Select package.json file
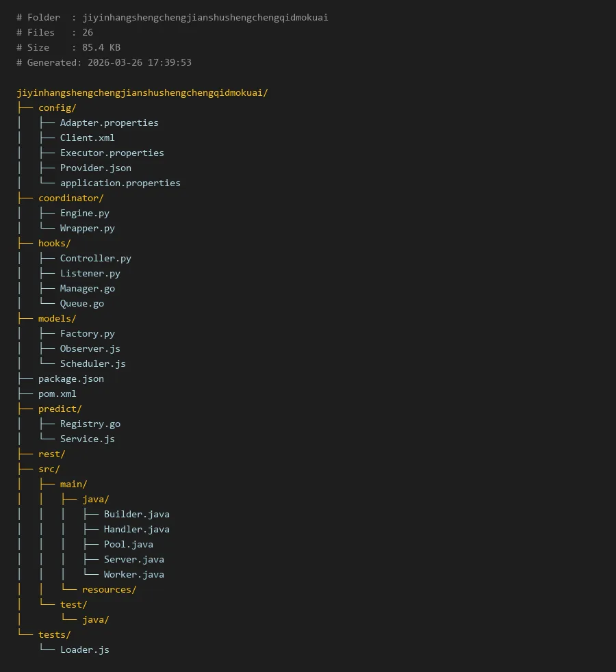616x672 pixels. [70, 378]
